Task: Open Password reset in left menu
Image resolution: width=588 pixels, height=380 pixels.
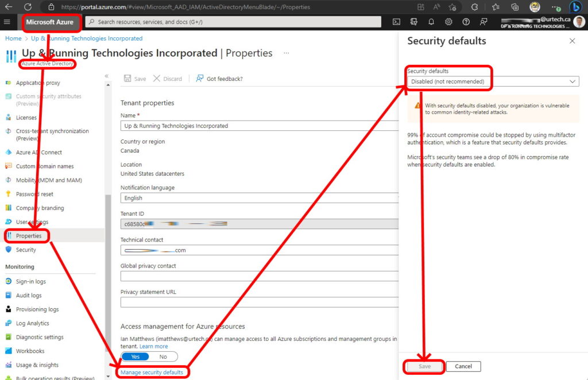Action: pos(34,194)
